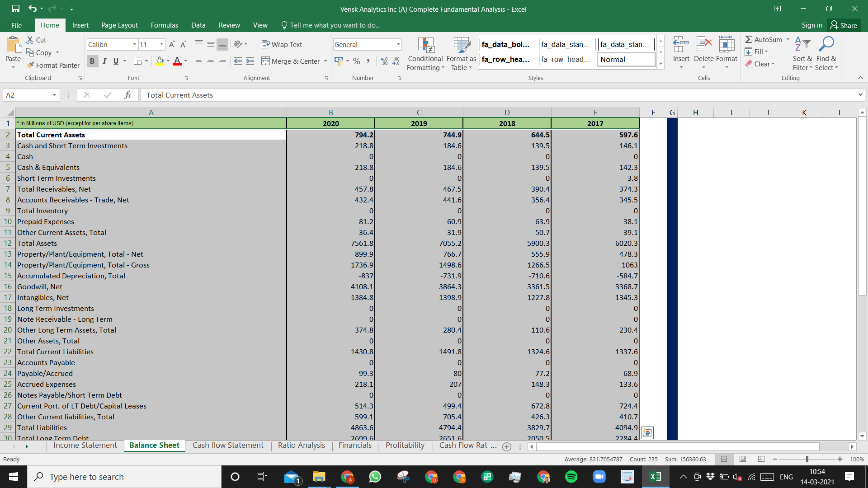Click the Comma Style icon
Screen dimensions: 868x488
point(368,61)
